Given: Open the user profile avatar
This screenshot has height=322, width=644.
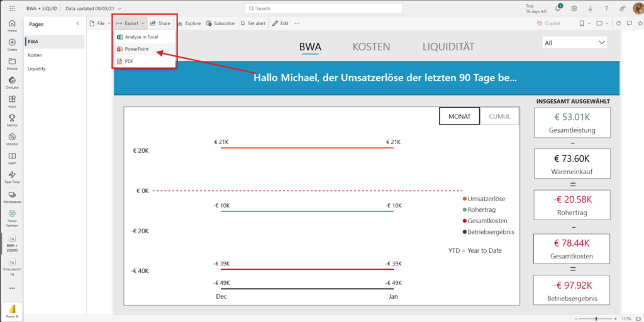Looking at the screenshot, I should pyautogui.click(x=638, y=8).
